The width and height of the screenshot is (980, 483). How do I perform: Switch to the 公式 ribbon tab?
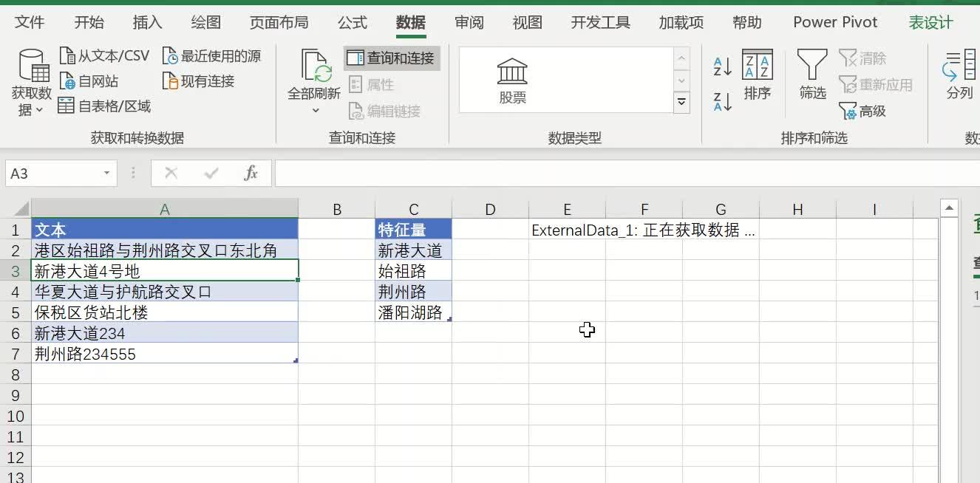[352, 22]
